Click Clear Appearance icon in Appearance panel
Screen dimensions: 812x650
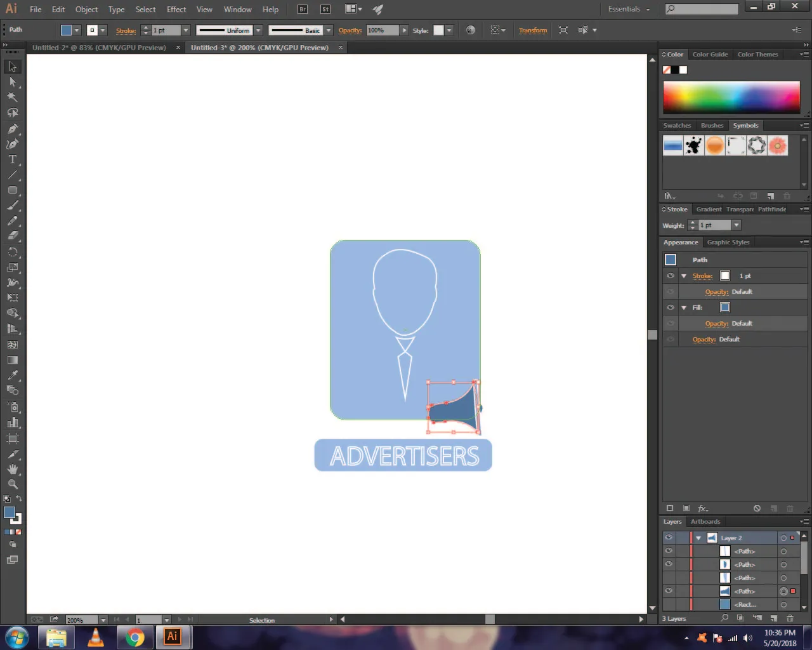(757, 508)
